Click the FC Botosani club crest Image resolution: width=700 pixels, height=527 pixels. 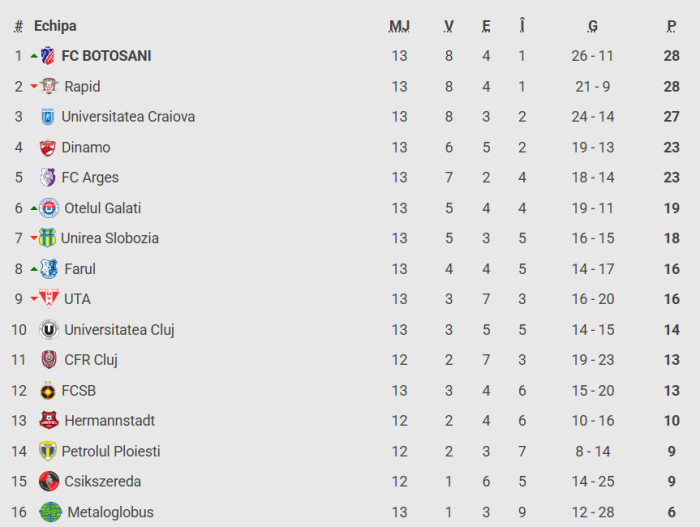(x=48, y=56)
